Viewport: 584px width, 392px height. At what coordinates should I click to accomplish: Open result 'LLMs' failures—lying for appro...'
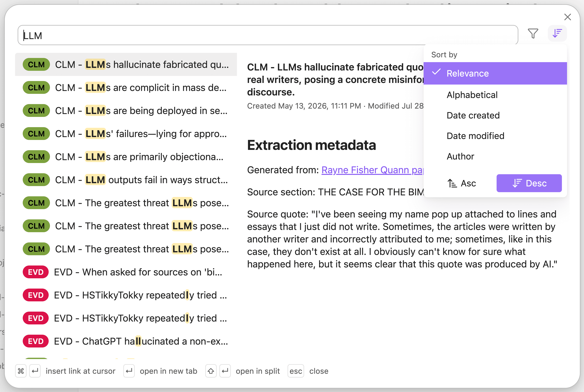point(126,134)
